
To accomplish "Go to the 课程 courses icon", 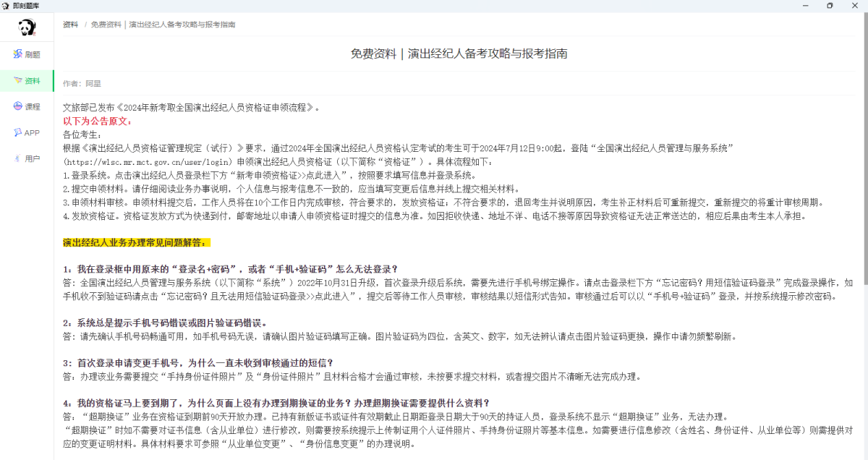I will (x=18, y=106).
